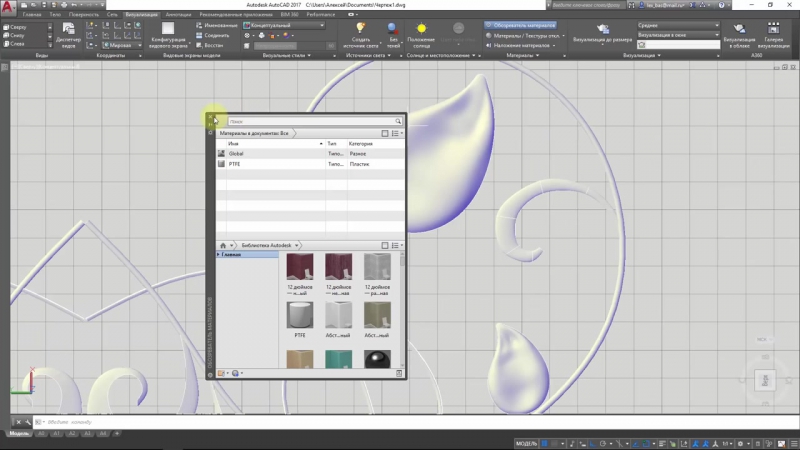Screen dimensions: 800x450
Task: Toggle document materials panel visibility square
Action: [385, 133]
